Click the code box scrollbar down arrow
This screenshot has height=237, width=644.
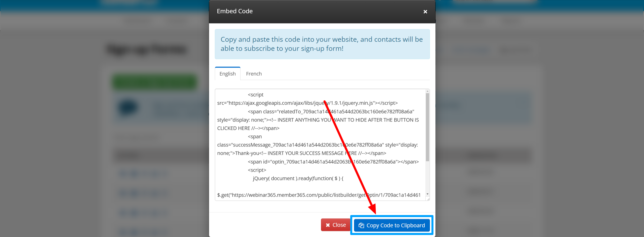pyautogui.click(x=427, y=194)
